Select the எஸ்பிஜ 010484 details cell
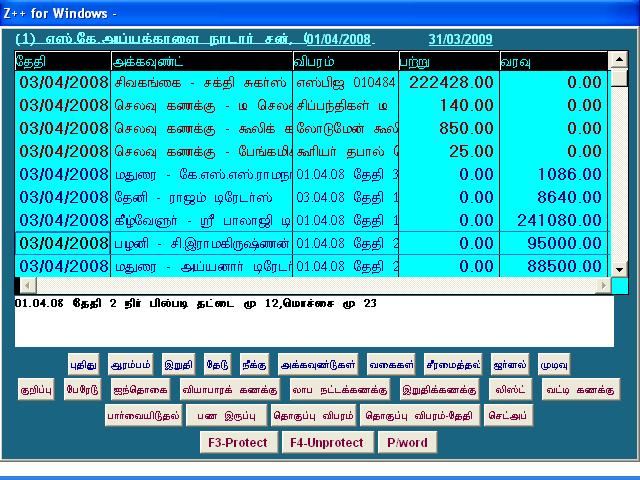The height and width of the screenshot is (480, 640). pyautogui.click(x=346, y=82)
